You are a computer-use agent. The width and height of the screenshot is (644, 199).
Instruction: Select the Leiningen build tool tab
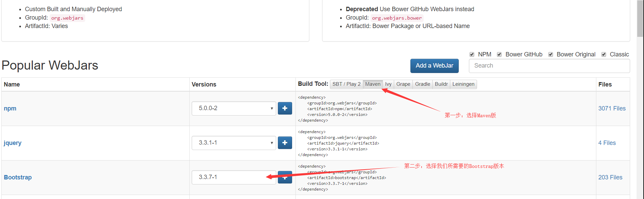[x=463, y=84]
